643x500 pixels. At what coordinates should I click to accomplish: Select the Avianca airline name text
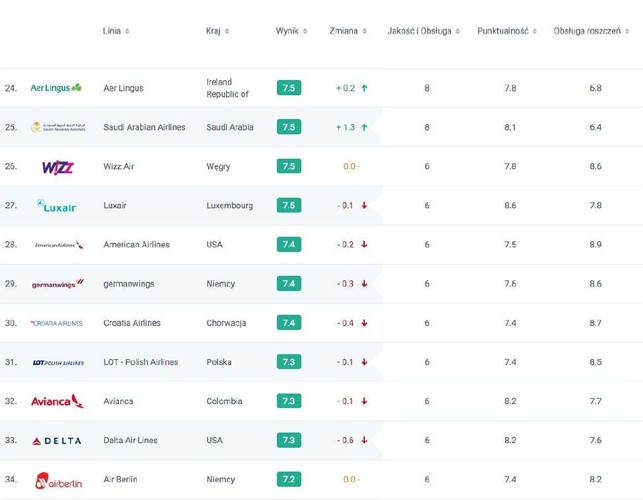[x=118, y=401]
